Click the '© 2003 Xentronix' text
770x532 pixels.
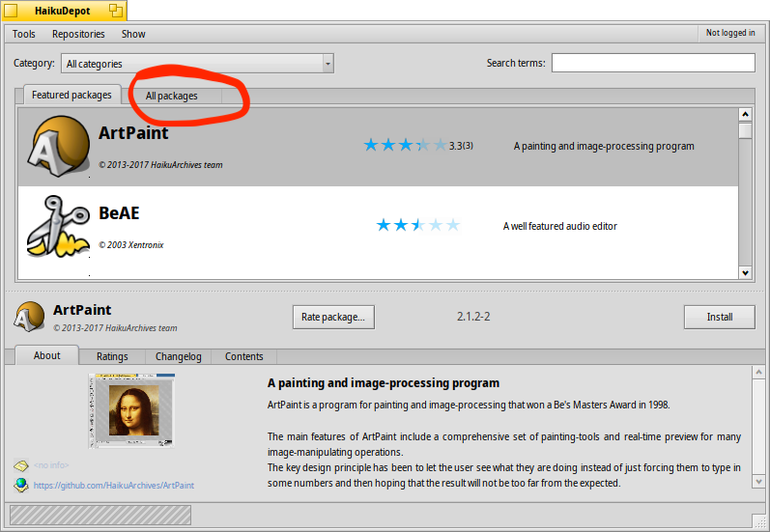tap(131, 245)
